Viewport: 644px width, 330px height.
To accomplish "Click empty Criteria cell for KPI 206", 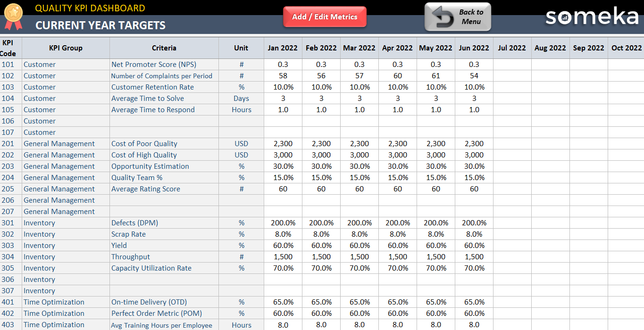I will [164, 200].
